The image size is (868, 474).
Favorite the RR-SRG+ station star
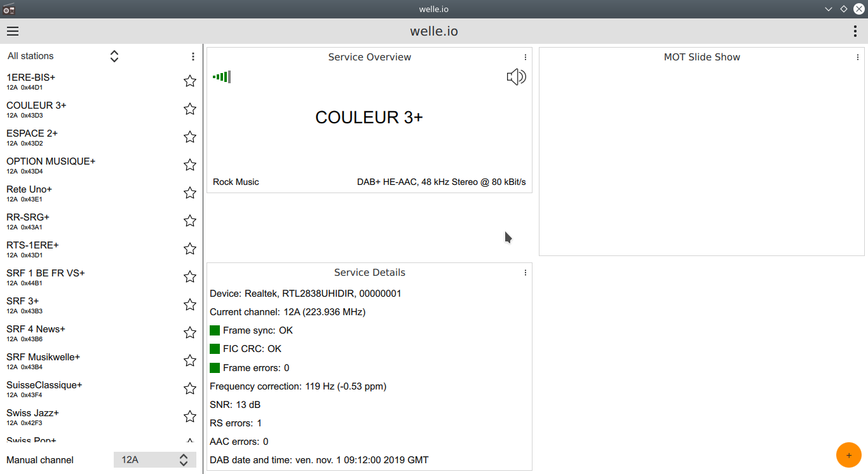(190, 220)
